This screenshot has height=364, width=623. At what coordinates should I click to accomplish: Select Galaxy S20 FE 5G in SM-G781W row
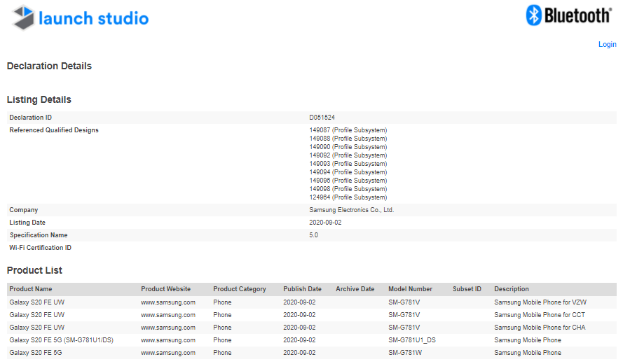(36, 353)
